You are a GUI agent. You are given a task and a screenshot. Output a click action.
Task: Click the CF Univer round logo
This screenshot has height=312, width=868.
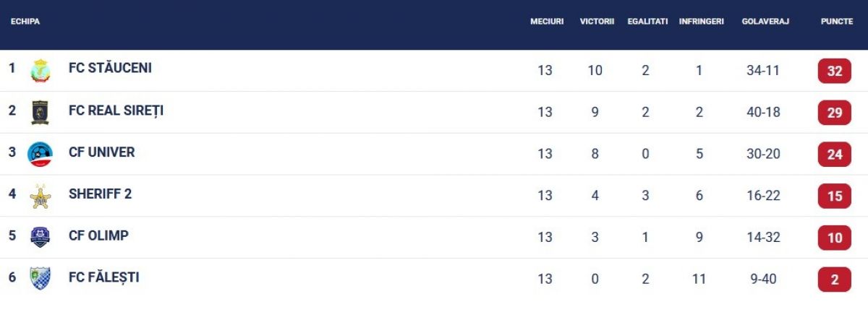(40, 154)
